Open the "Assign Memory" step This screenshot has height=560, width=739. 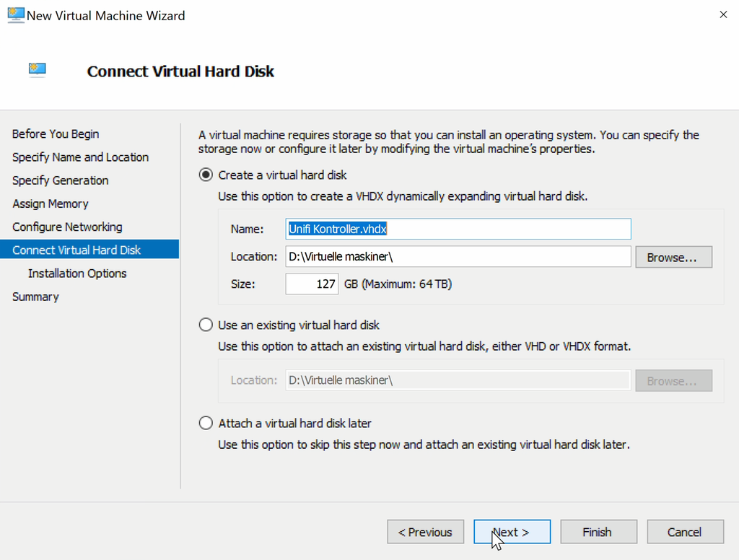point(51,203)
